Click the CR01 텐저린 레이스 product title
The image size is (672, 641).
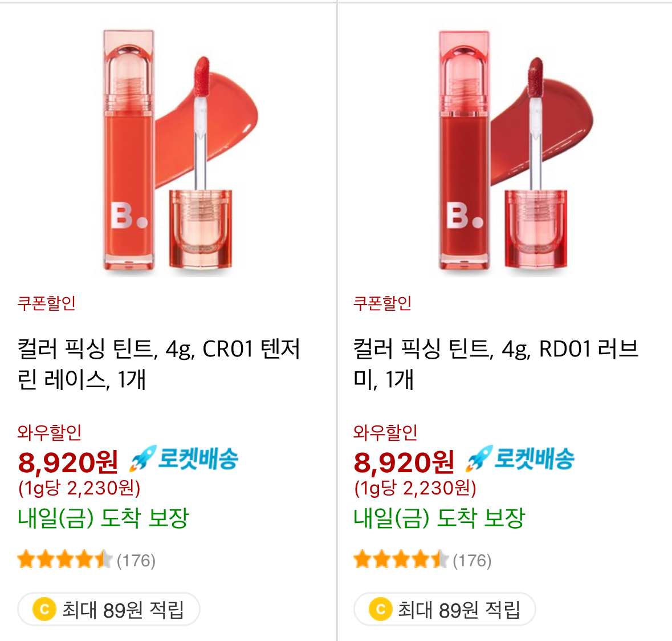(159, 364)
